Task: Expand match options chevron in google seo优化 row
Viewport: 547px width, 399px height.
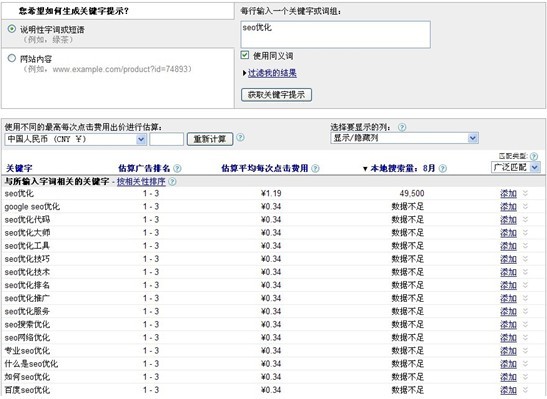Action: [525, 206]
